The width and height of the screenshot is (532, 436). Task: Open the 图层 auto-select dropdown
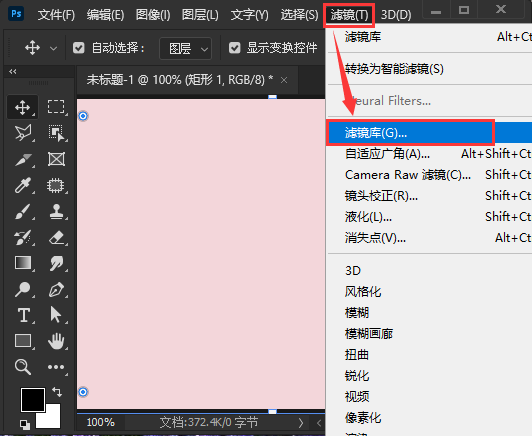pos(186,49)
